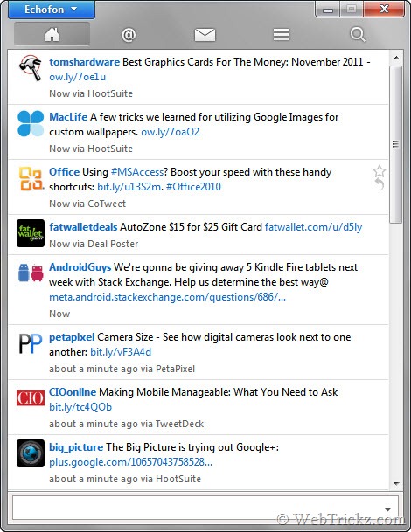This screenshot has width=411, height=532.
Task: Click the AndroidGuys avatar
Action: [31, 273]
